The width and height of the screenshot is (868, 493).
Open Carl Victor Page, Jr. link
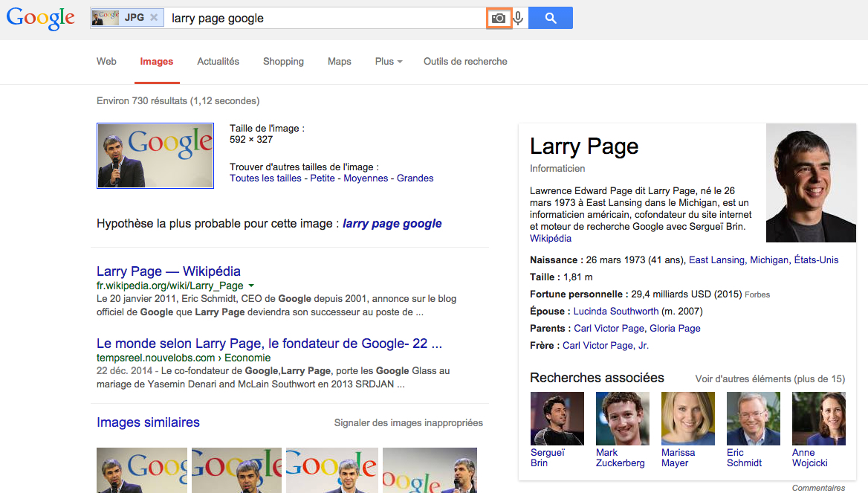pos(606,346)
